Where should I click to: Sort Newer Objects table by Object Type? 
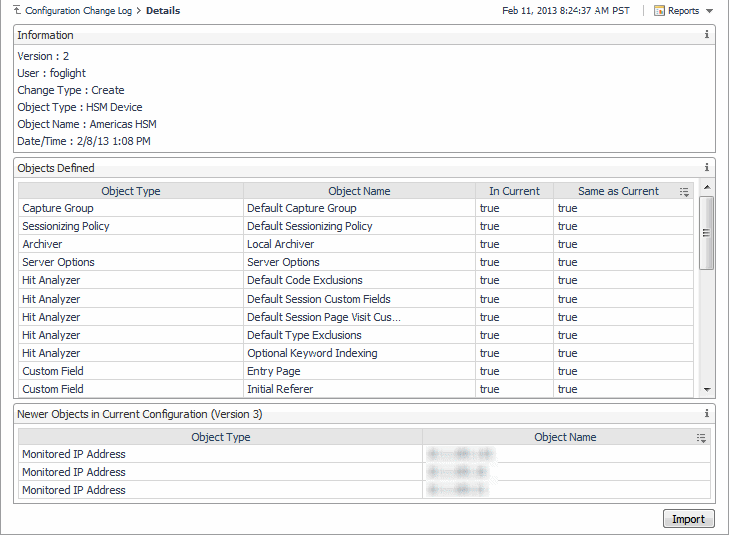point(220,437)
